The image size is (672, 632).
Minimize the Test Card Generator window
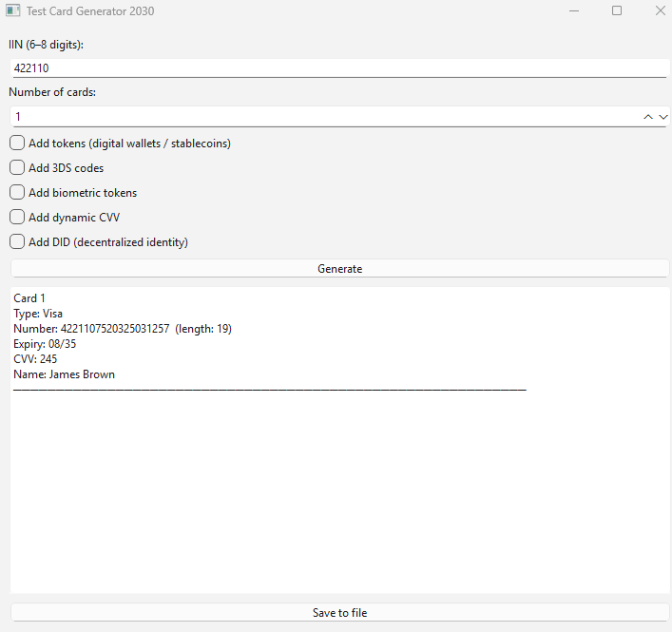click(x=573, y=11)
